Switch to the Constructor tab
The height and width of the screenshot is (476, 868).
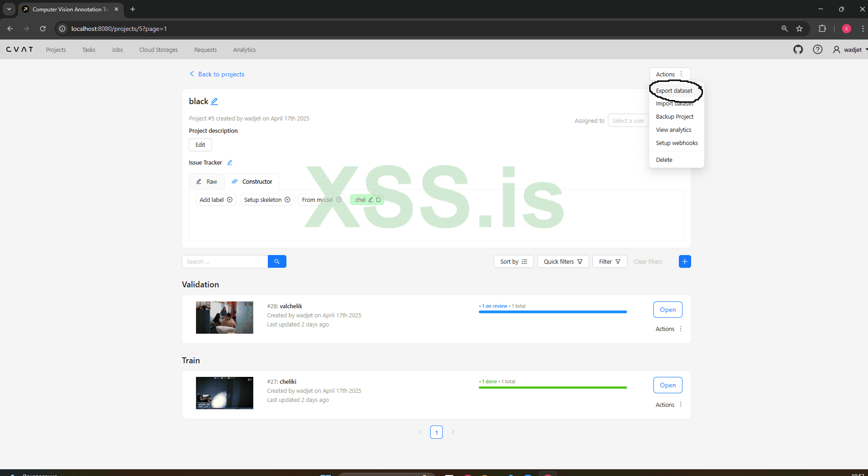tap(252, 181)
